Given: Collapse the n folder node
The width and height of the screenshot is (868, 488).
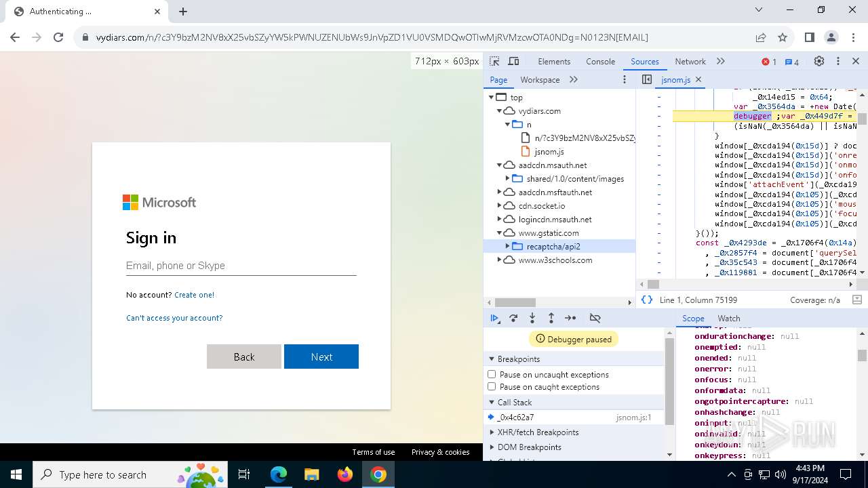Looking at the screenshot, I should click(x=507, y=125).
